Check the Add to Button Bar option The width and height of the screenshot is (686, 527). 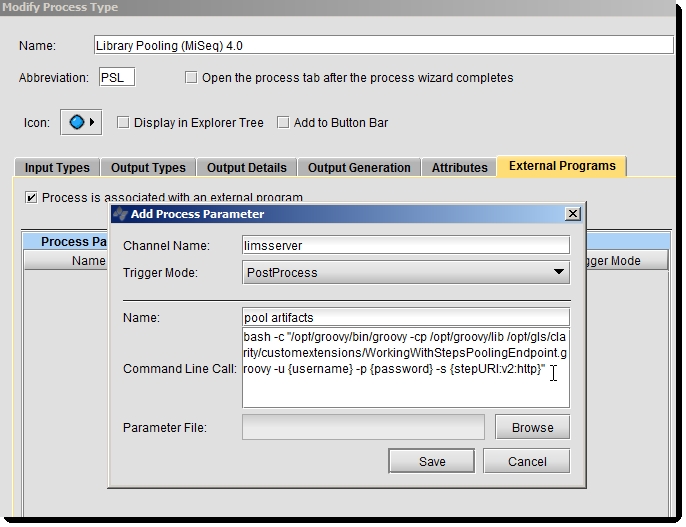(x=284, y=123)
